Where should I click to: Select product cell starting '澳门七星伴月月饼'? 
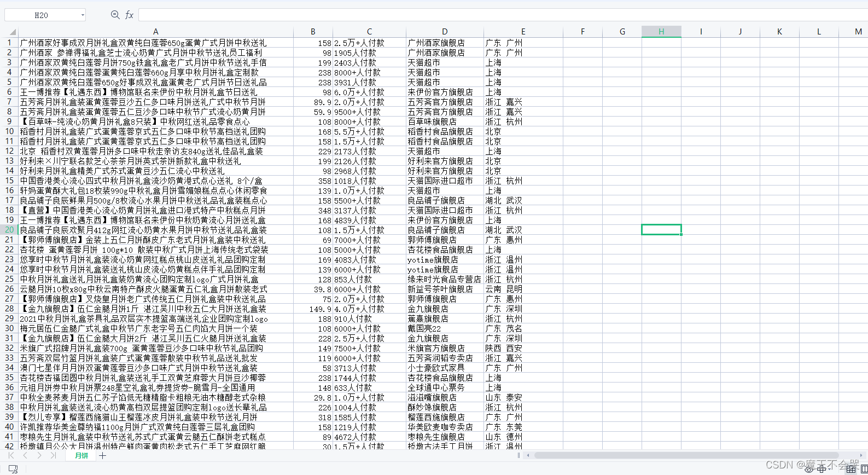(155, 368)
